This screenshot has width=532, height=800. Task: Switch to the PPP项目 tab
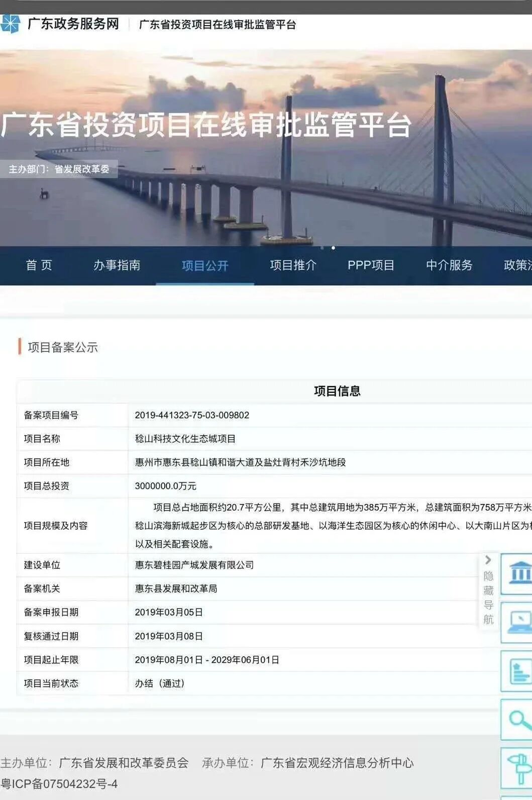pyautogui.click(x=371, y=265)
